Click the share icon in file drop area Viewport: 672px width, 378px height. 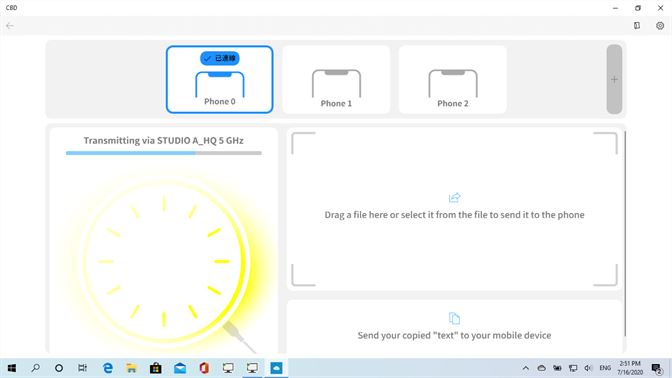click(x=454, y=198)
